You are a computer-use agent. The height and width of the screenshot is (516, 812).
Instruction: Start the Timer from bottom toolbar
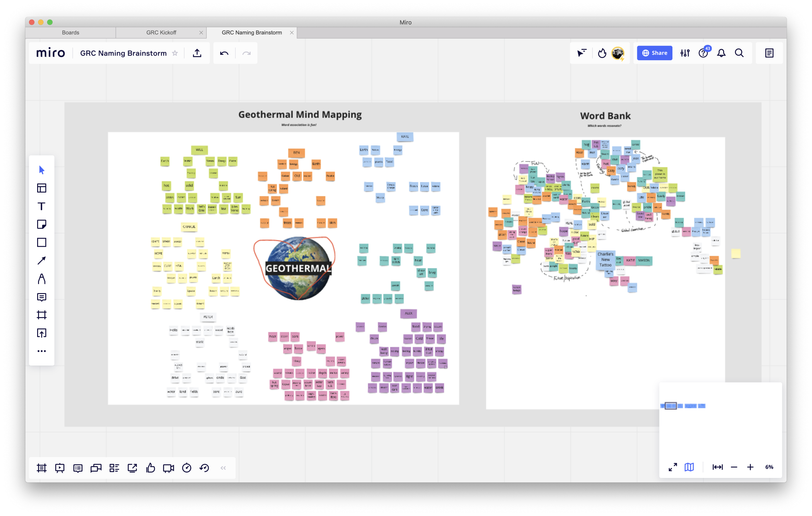[x=187, y=468]
